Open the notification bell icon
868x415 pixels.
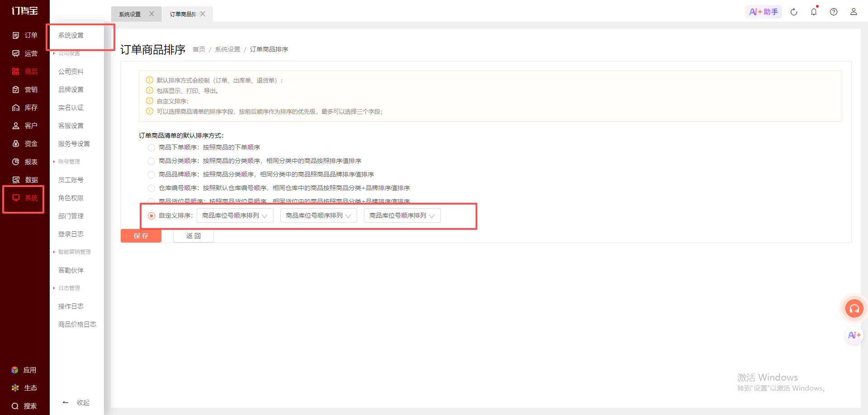coord(814,12)
